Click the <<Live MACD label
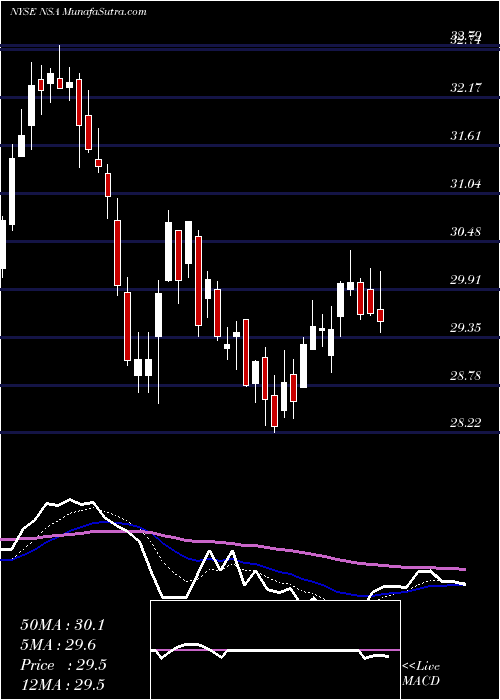Screen dimensions: 500x700 click(x=421, y=674)
